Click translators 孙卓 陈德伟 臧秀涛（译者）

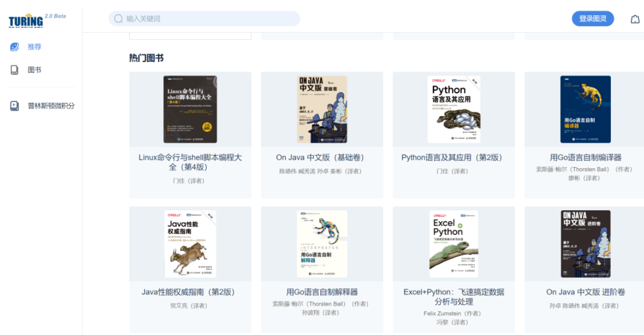click(x=585, y=306)
